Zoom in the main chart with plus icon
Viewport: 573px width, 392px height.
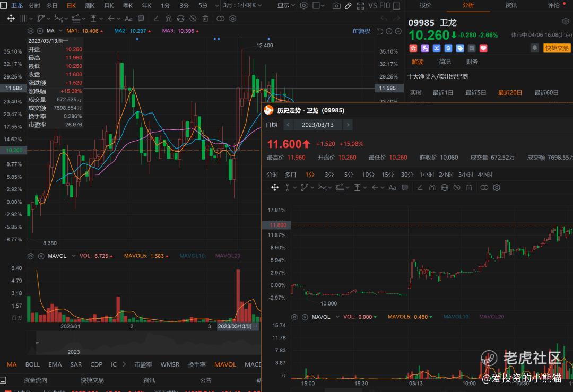398,31
